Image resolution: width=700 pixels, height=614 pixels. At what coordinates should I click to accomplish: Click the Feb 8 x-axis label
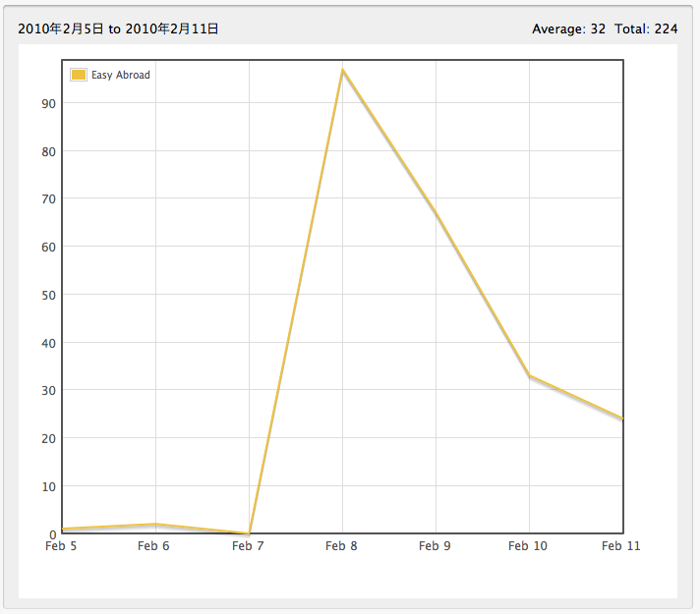[341, 546]
